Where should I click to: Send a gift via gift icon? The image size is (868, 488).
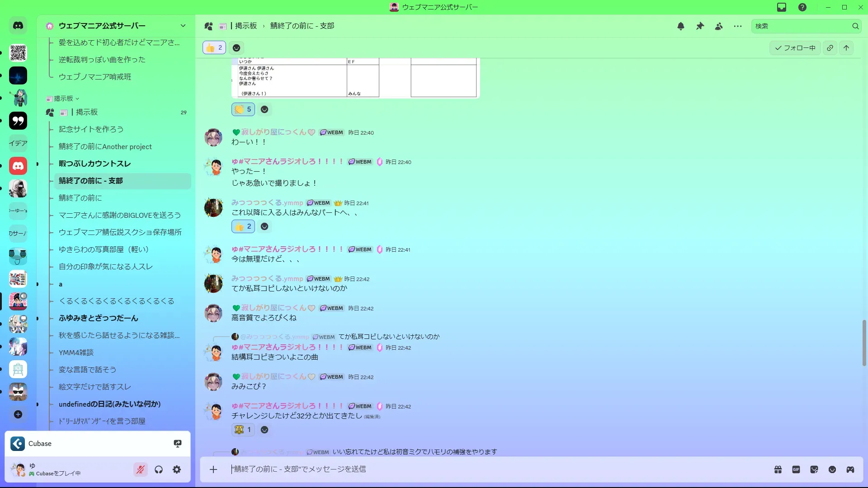point(778,469)
